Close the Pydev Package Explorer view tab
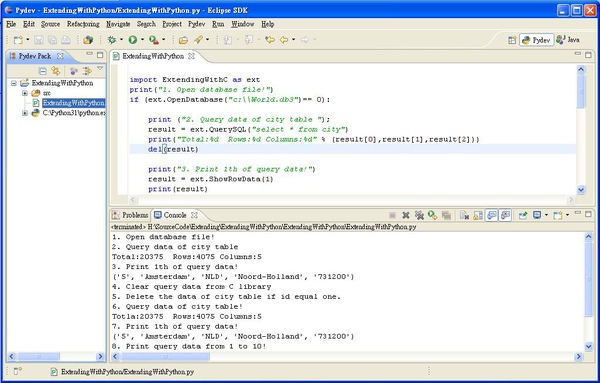 click(x=60, y=56)
